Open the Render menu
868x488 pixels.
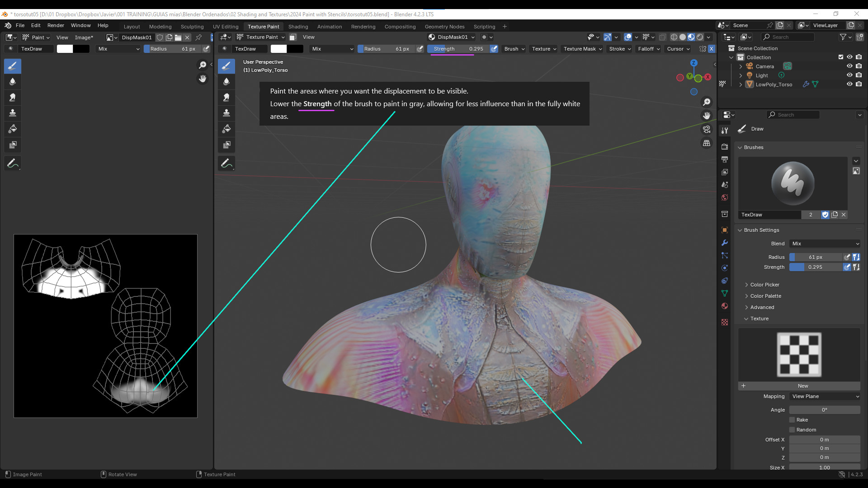56,25
